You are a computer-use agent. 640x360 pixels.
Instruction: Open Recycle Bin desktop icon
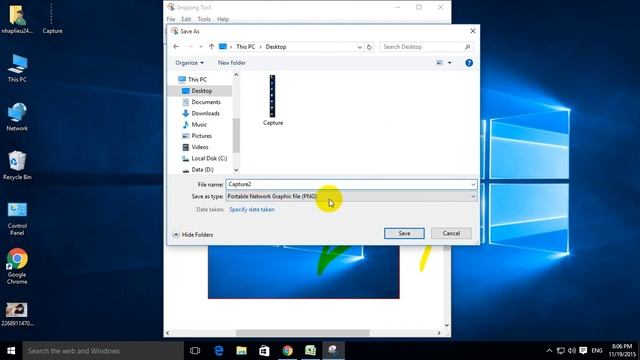17,166
